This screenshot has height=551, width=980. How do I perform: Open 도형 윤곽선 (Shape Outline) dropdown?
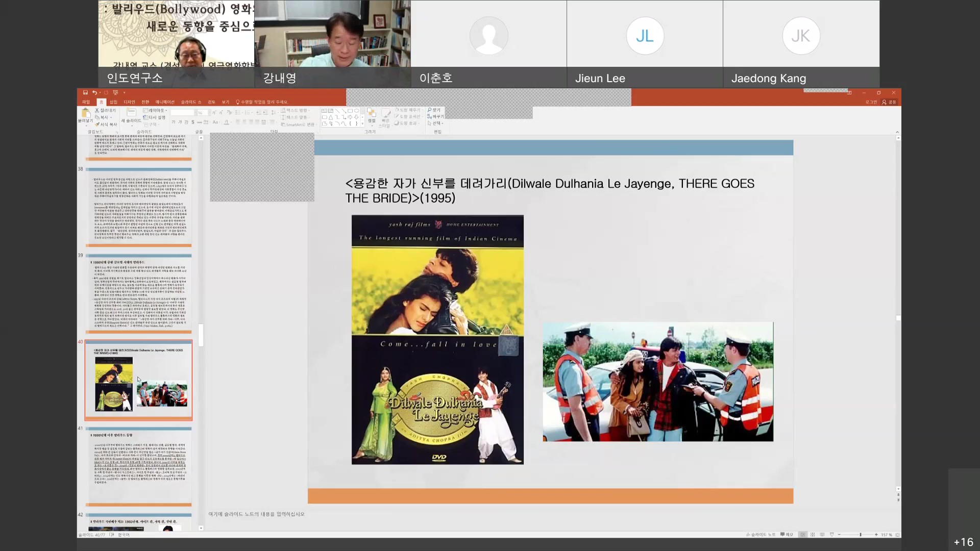408,117
